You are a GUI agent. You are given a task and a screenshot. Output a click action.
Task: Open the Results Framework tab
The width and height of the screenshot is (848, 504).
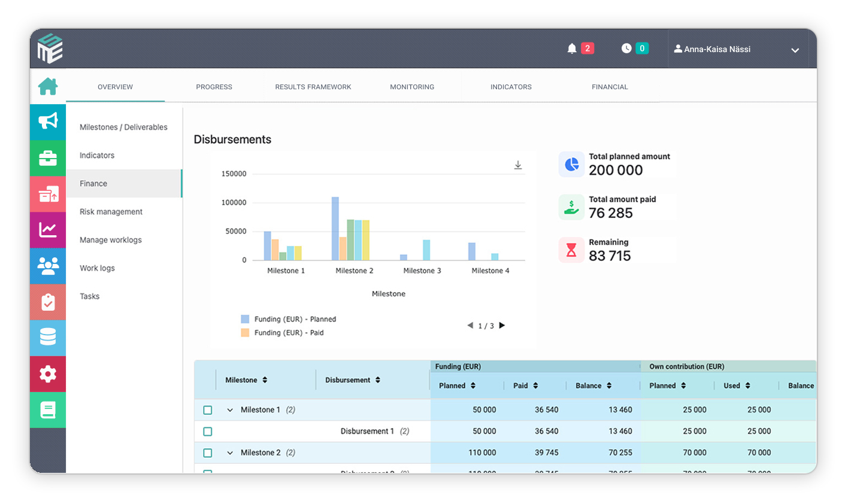[x=313, y=87]
